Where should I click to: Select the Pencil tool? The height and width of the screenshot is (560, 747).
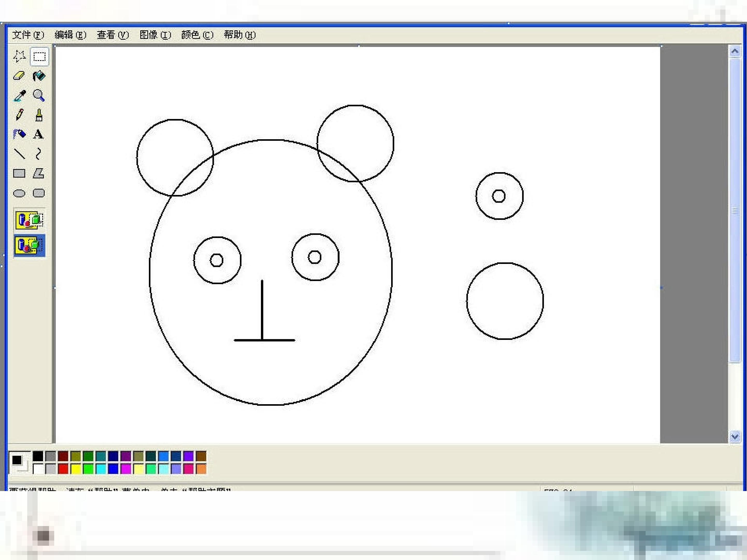click(19, 115)
